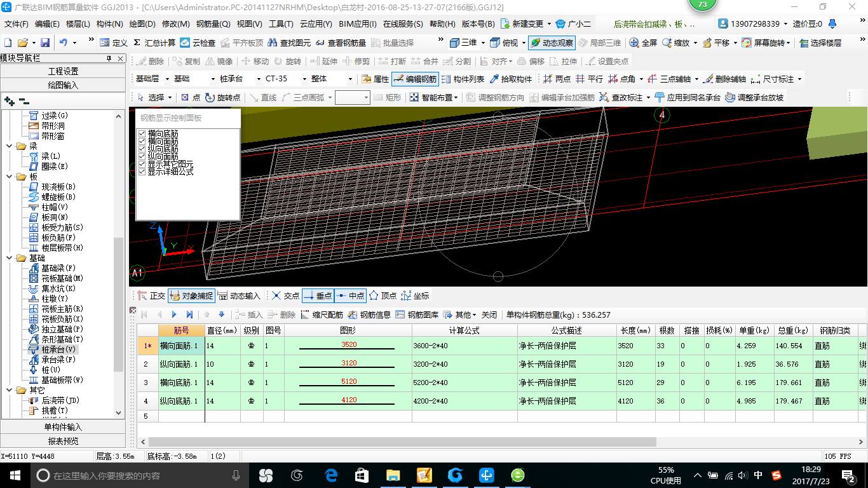This screenshot has height=488, width=868.
Task: Collapse the 其它 tree folder
Action: [x=10, y=390]
